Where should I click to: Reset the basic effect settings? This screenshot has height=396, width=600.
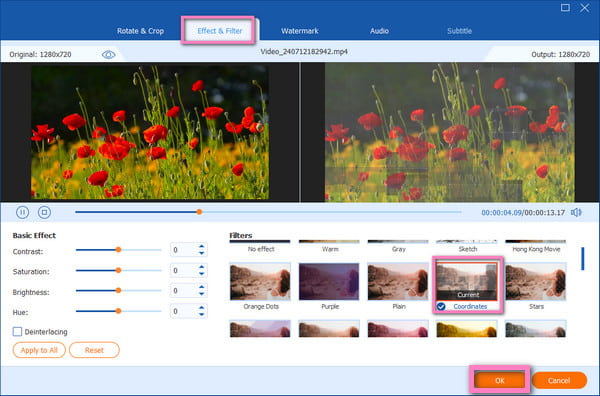click(94, 350)
